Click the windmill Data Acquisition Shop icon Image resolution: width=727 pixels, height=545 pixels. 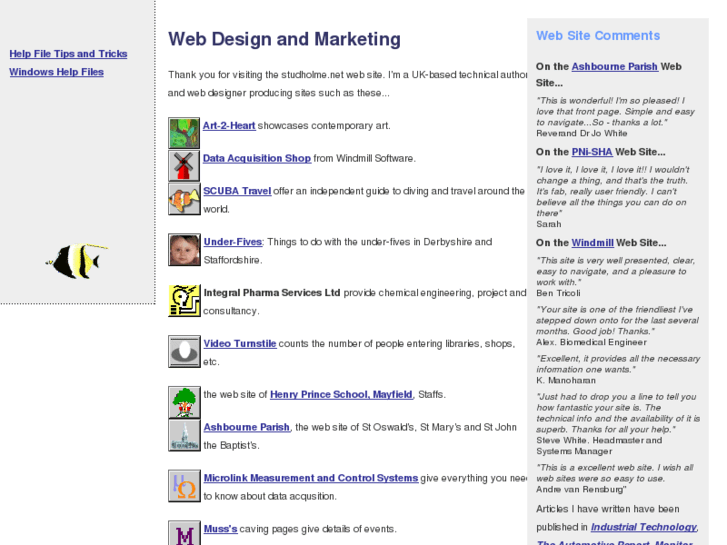click(184, 166)
